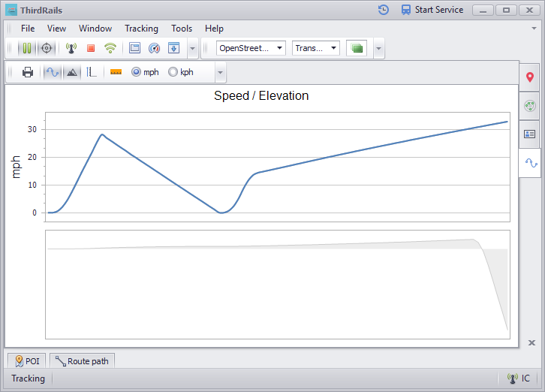Open the Tools menu
This screenshot has width=545, height=392.
coord(182,29)
